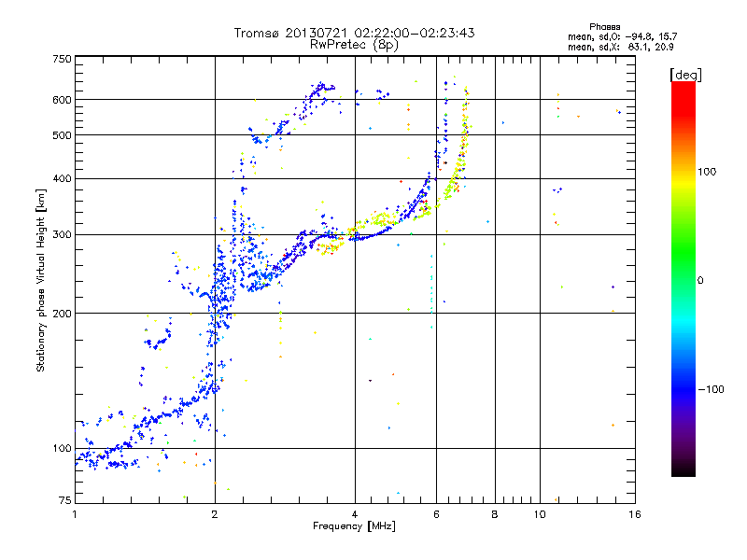The height and width of the screenshot is (560, 747).
Task: Click the x-axis tick label '4'
Action: [x=355, y=514]
